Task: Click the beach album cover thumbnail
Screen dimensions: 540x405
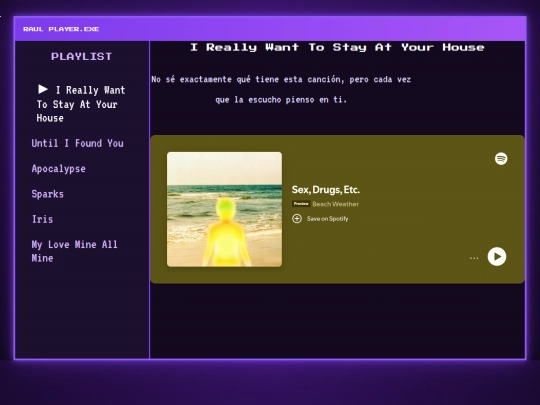Action: 225,209
